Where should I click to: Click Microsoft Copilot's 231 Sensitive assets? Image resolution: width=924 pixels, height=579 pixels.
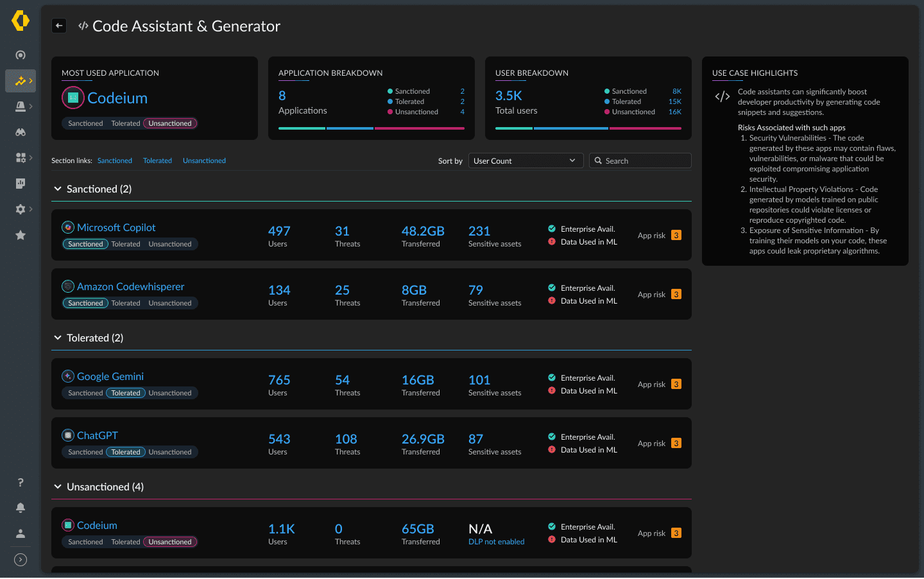pyautogui.click(x=479, y=231)
